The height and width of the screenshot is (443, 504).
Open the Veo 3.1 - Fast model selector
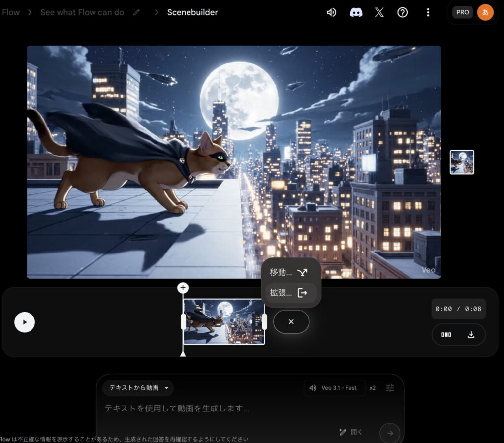click(x=334, y=388)
